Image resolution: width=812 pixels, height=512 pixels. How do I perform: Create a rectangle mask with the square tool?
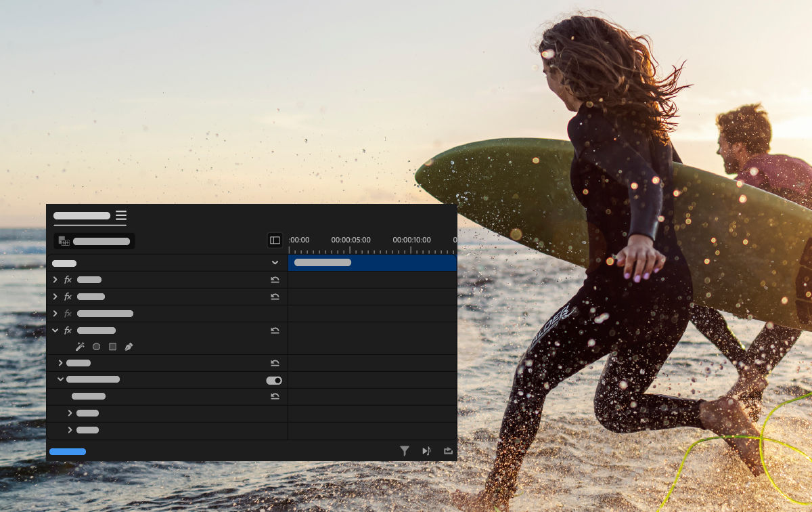[x=112, y=347]
